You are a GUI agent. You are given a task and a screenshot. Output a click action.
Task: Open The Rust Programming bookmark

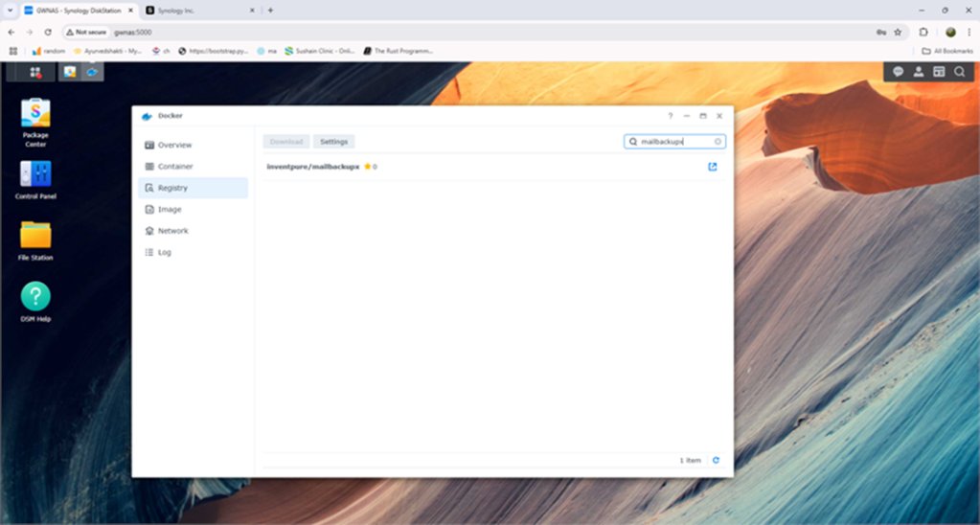pos(399,51)
